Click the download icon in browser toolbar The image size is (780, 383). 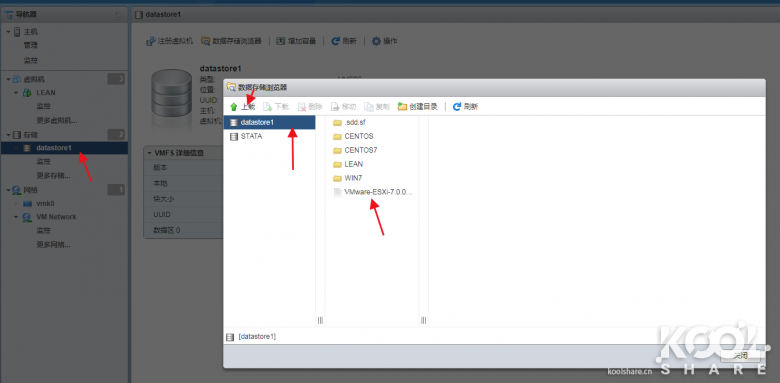pyautogui.click(x=268, y=107)
